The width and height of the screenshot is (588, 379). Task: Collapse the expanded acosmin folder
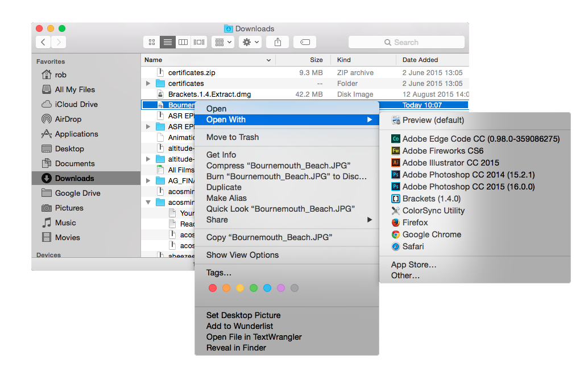point(148,202)
